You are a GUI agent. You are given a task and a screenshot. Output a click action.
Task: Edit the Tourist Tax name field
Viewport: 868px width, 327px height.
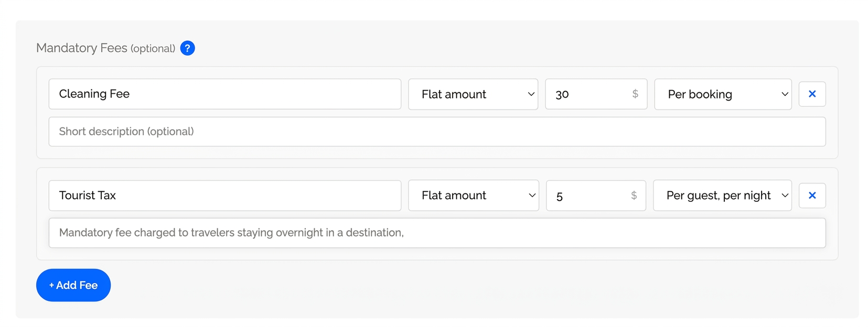[x=225, y=195]
